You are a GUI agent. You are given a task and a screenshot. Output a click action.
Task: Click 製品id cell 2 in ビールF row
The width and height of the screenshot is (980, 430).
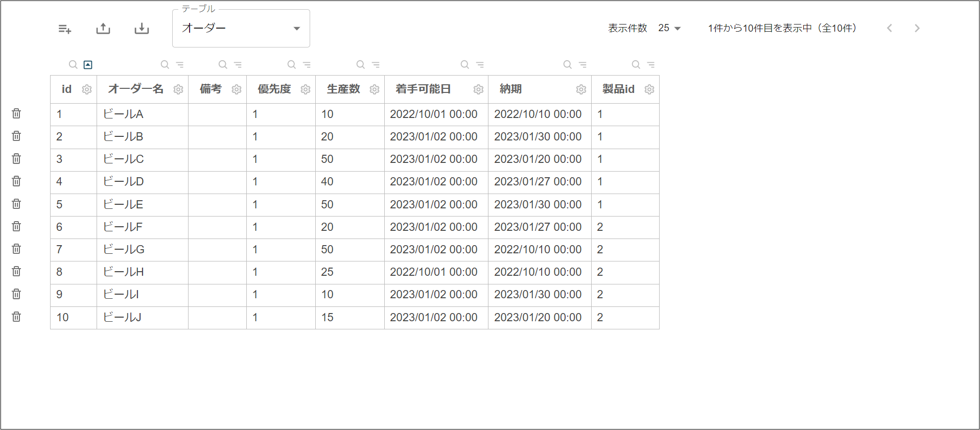click(x=625, y=227)
